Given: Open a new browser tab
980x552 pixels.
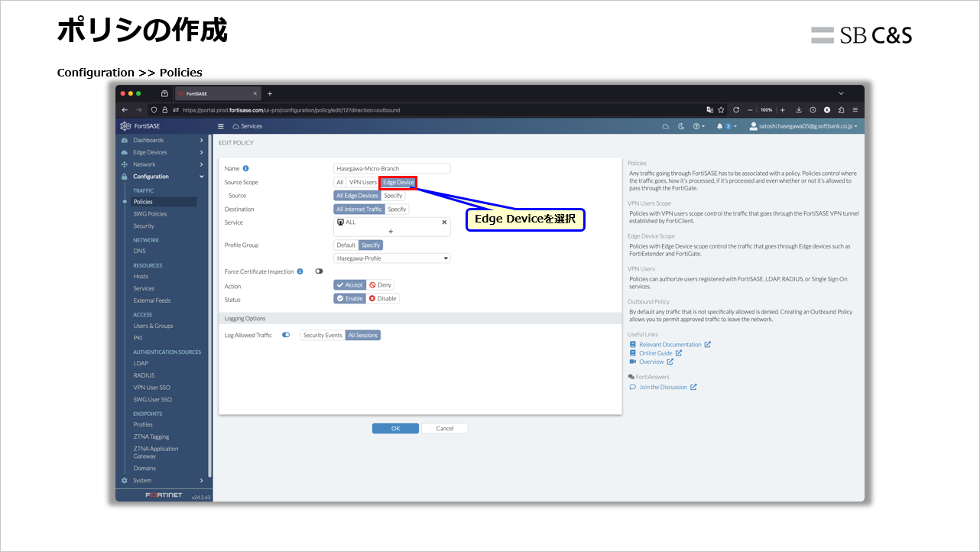Looking at the screenshot, I should click(x=270, y=93).
